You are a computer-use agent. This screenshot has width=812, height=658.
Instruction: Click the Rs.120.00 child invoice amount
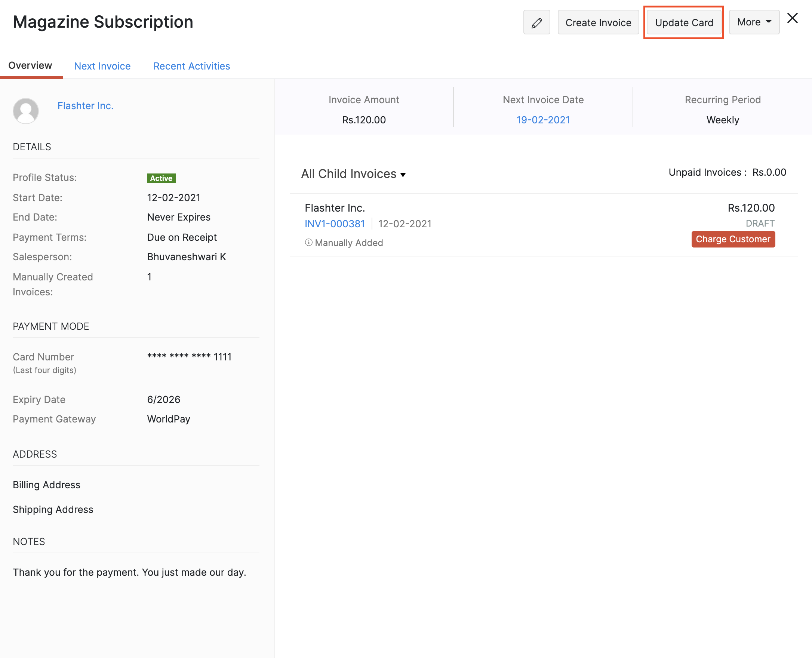[751, 208]
